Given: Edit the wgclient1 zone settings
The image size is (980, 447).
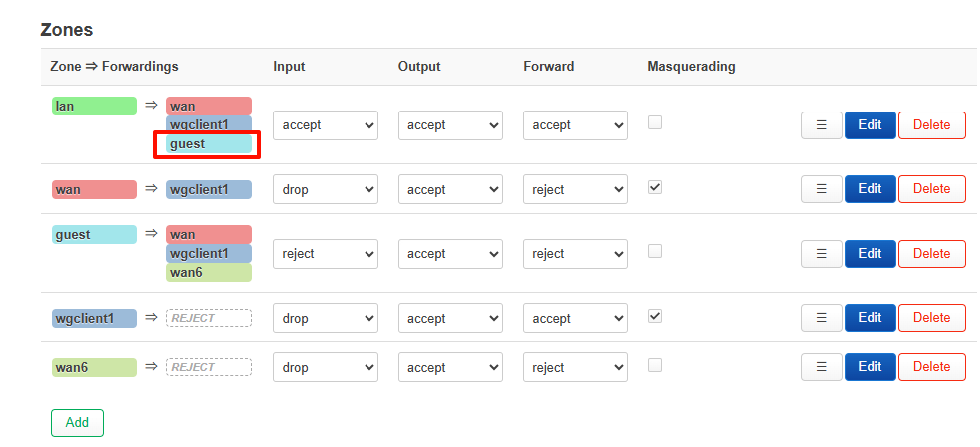Looking at the screenshot, I should click(x=869, y=318).
